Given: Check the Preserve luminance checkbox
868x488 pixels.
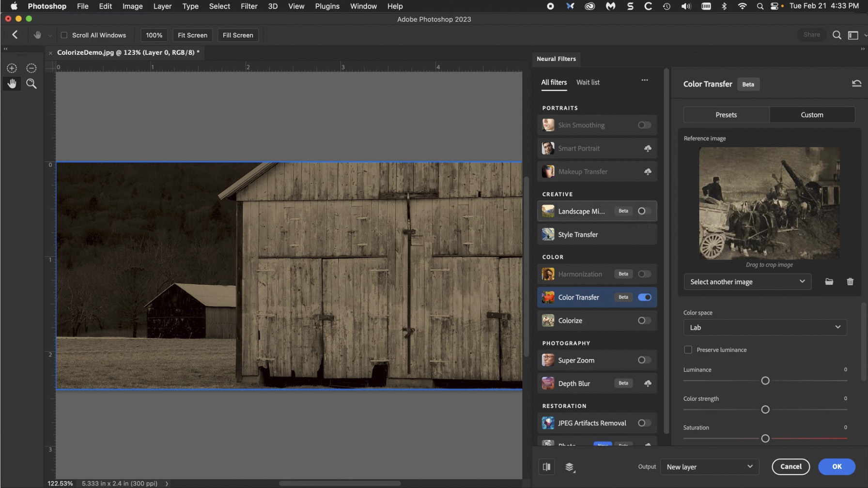Looking at the screenshot, I should (688, 350).
